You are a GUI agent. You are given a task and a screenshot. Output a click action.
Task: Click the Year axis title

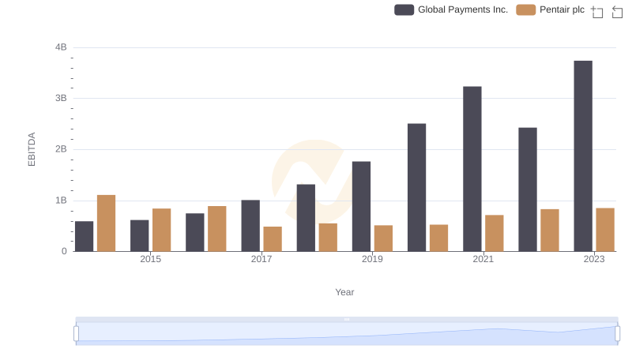pos(344,292)
